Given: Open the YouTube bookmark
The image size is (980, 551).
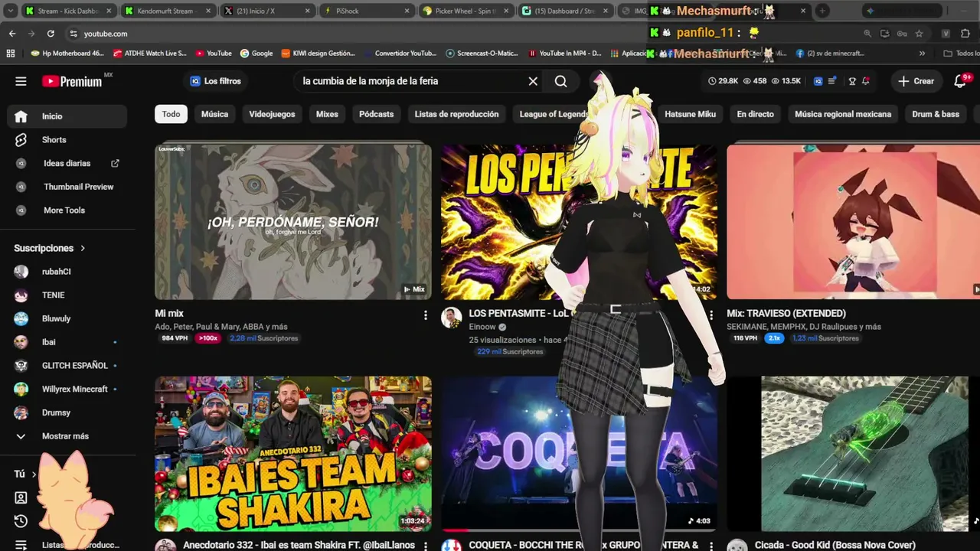Looking at the screenshot, I should tap(214, 54).
